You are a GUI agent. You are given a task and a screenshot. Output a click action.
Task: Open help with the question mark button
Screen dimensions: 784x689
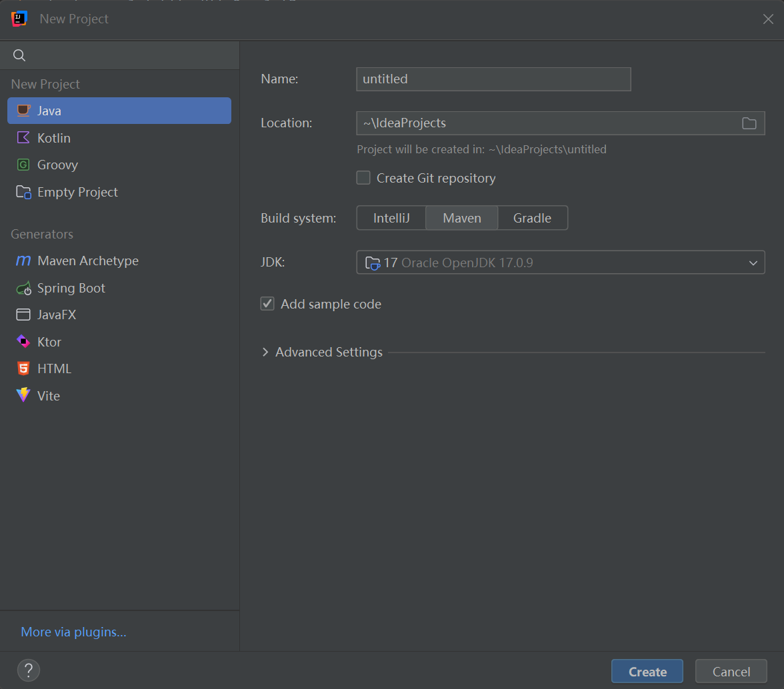pos(29,670)
